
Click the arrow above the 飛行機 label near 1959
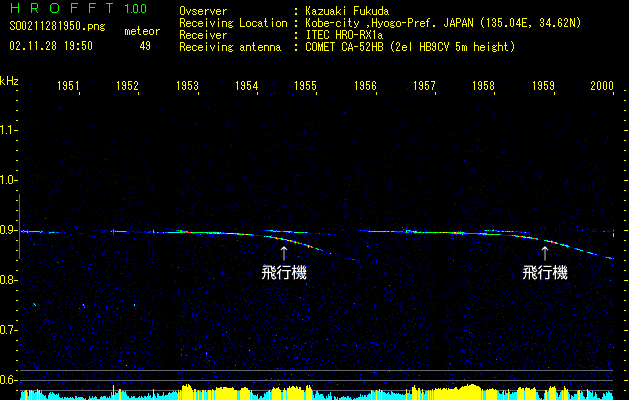pyautogui.click(x=545, y=254)
